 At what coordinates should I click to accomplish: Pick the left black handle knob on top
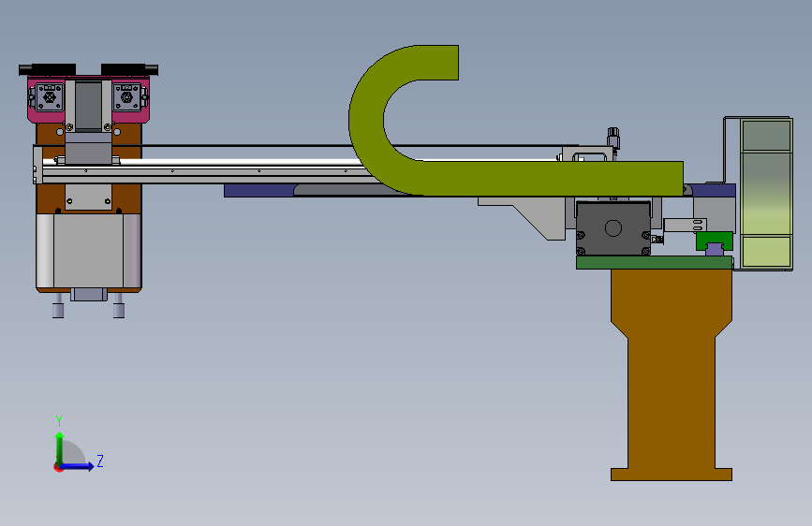(x=47, y=69)
